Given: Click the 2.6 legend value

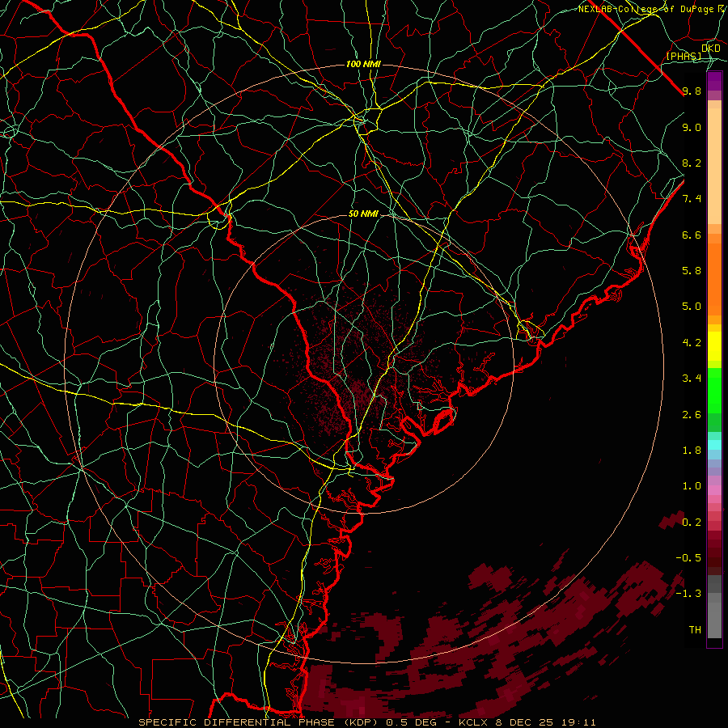Looking at the screenshot, I should click(x=692, y=415).
